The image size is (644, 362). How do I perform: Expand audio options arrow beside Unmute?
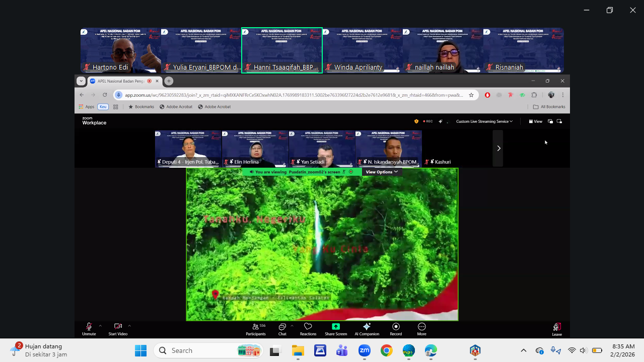(x=100, y=325)
